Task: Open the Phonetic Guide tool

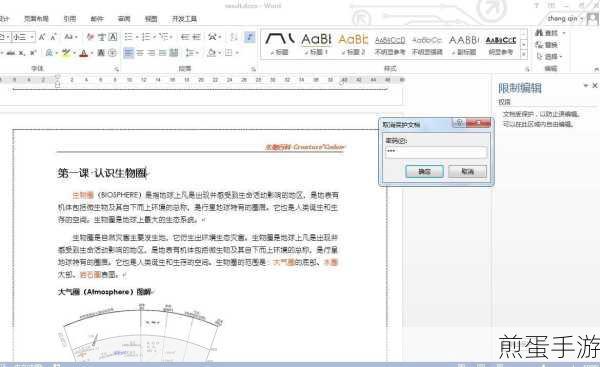Action: pyautogui.click(x=102, y=37)
